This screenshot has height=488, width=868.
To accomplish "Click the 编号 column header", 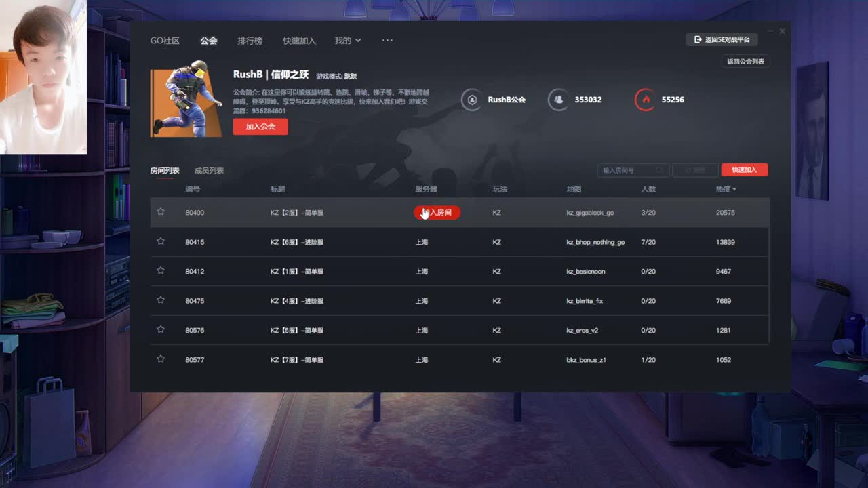I will coord(193,189).
